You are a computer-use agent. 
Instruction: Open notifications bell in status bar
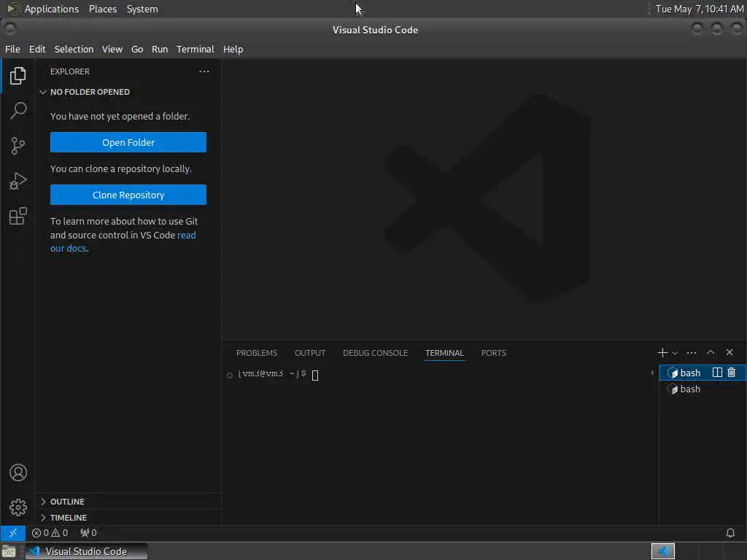click(729, 532)
